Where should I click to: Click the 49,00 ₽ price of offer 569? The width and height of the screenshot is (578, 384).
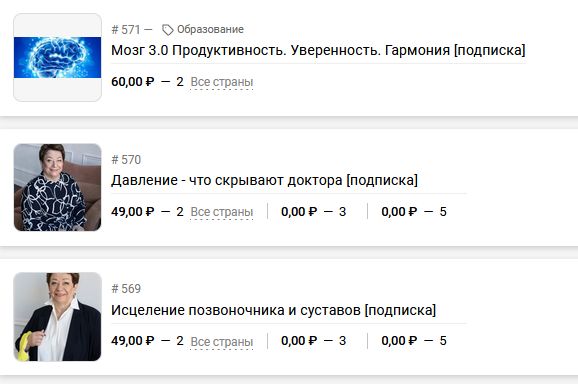coord(133,341)
